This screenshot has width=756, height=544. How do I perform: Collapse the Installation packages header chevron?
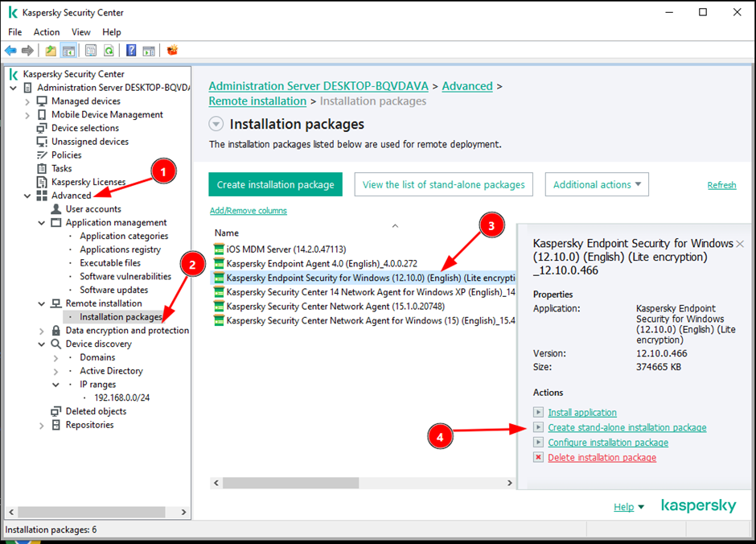click(x=216, y=124)
